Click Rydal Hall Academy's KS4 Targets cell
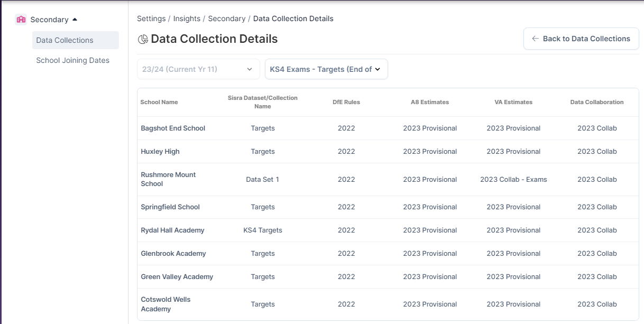644x324 pixels. click(x=263, y=230)
